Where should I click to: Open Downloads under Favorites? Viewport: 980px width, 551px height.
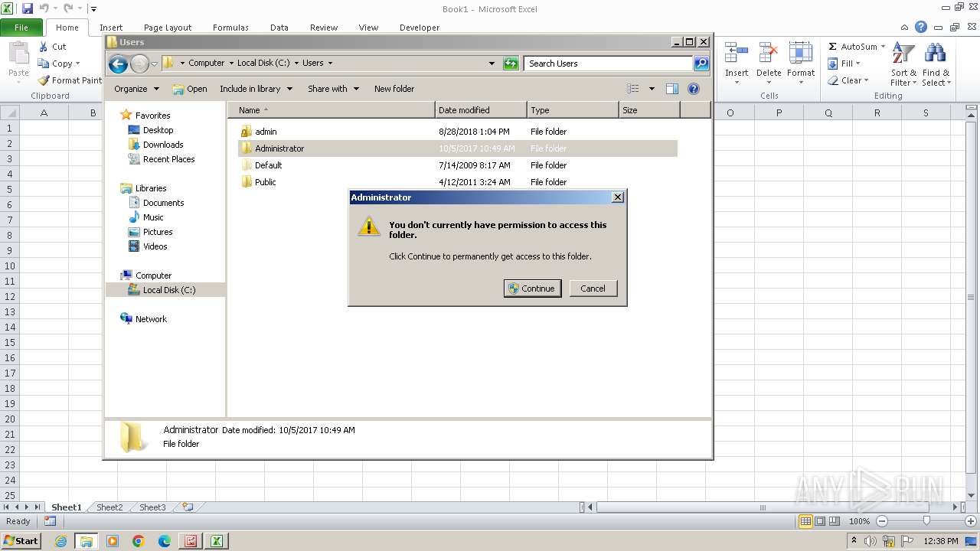(162, 145)
